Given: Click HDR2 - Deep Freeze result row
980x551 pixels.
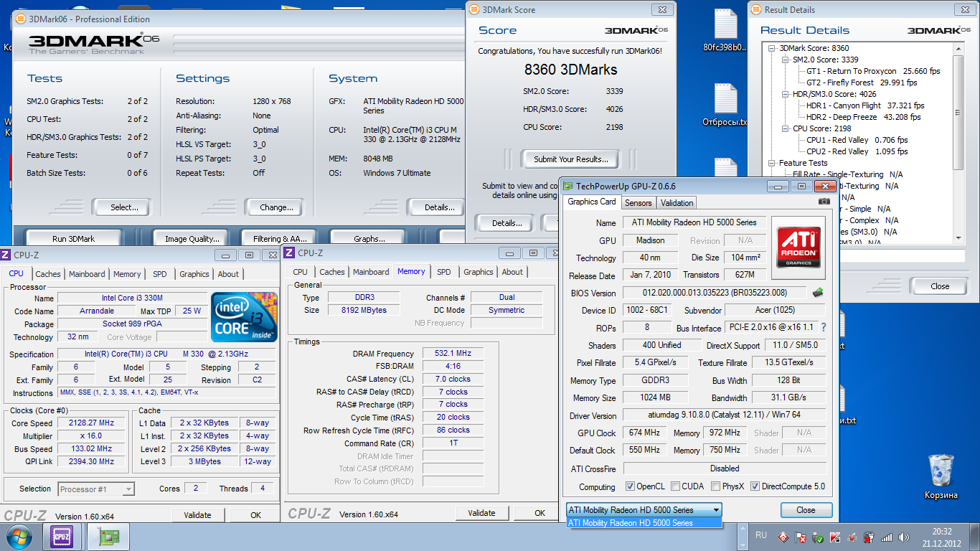Looking at the screenshot, I should (x=864, y=117).
